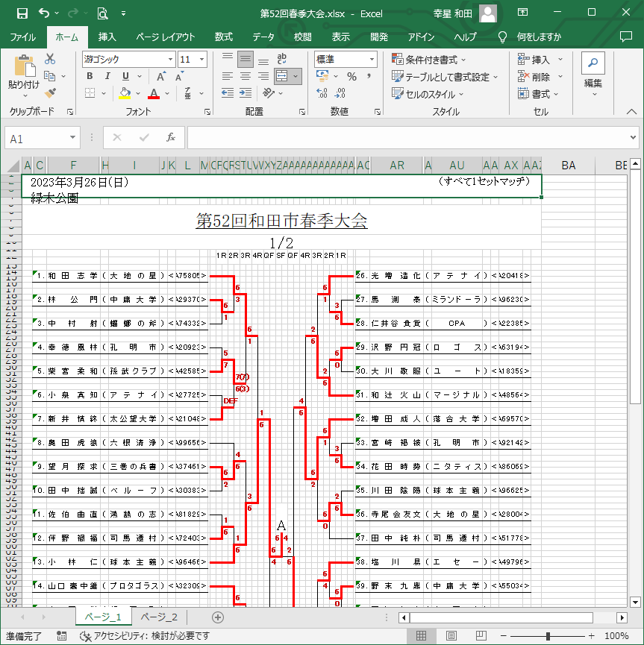This screenshot has width=644, height=645.
Task: Click the Format Painter brush icon
Action: coord(50,93)
